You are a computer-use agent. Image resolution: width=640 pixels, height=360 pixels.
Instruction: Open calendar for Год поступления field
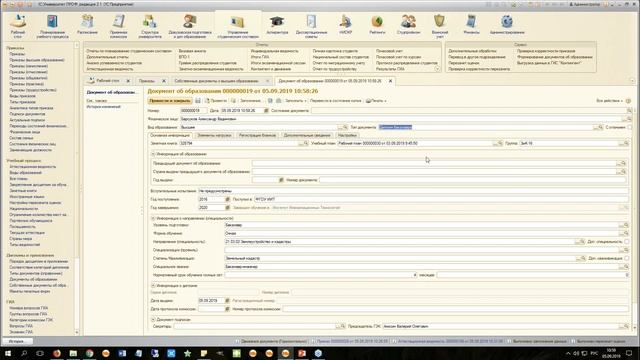pyautogui.click(x=227, y=199)
